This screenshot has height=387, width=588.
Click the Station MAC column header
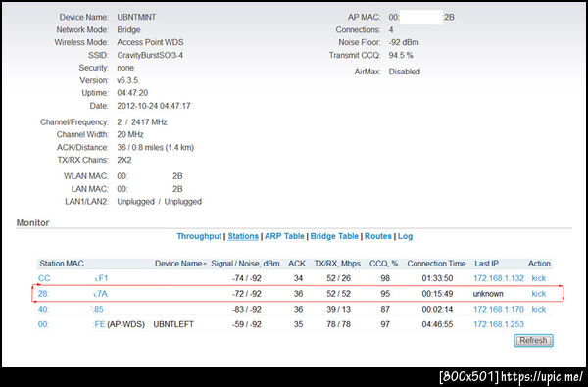[x=62, y=264]
